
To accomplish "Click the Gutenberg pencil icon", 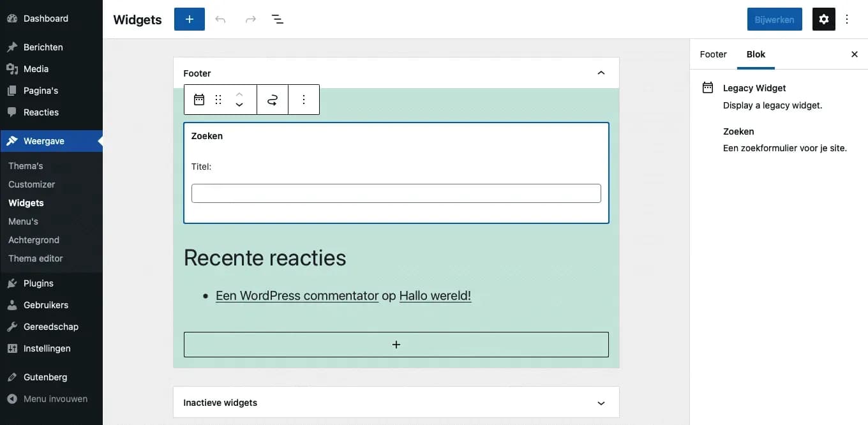I will [x=12, y=377].
